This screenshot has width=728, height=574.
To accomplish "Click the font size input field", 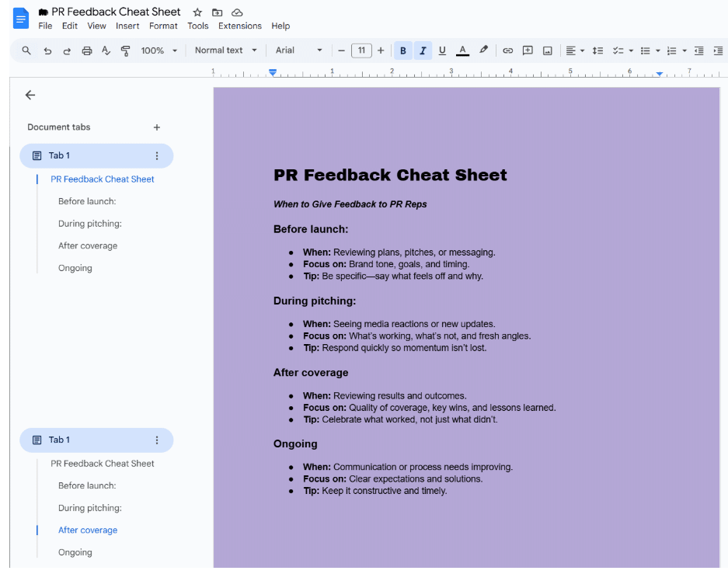I will pyautogui.click(x=361, y=50).
